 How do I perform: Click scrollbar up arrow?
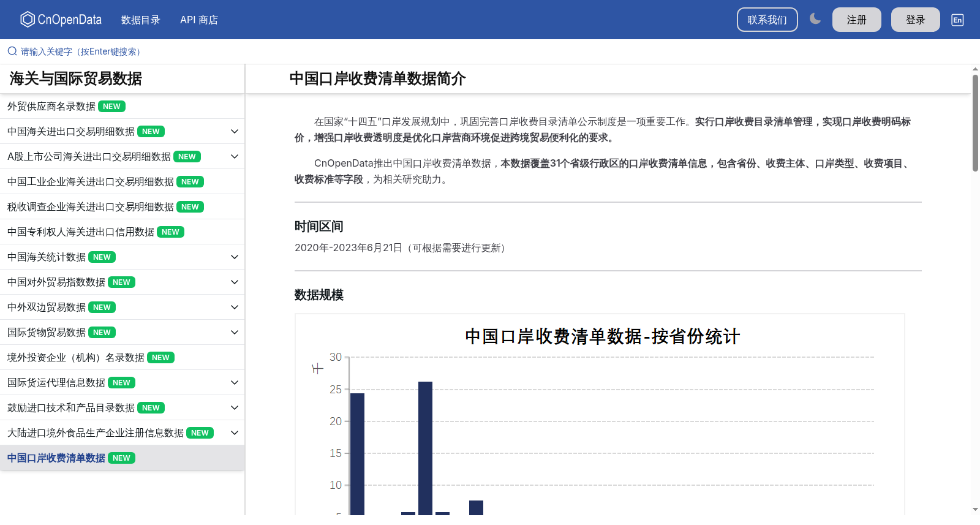pyautogui.click(x=975, y=69)
